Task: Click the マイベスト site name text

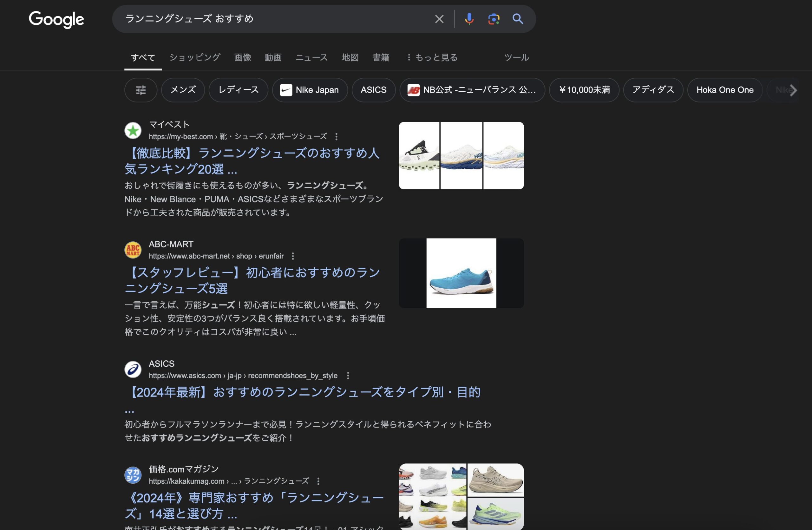Action: pos(169,124)
